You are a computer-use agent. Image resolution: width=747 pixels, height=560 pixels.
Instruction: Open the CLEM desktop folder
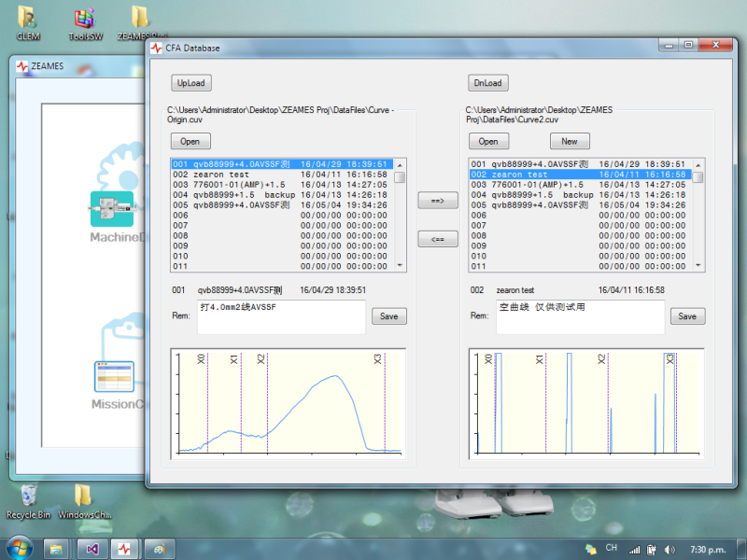pos(28,18)
